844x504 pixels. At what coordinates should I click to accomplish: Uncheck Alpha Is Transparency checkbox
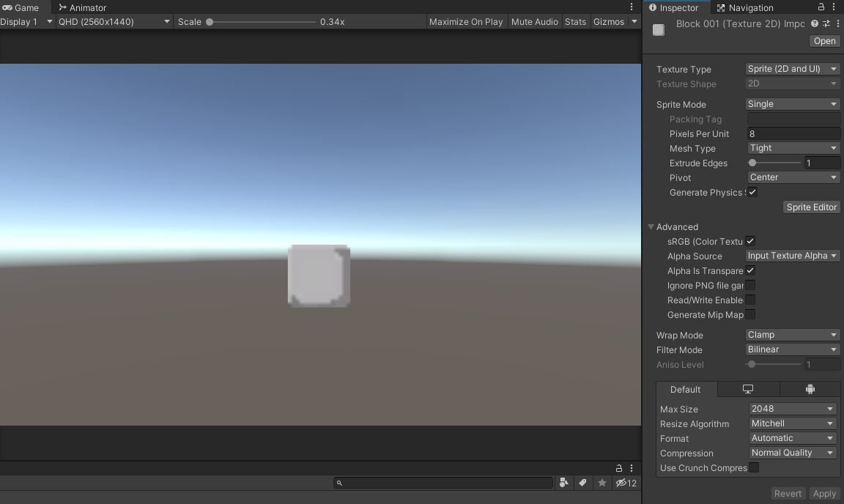tap(750, 270)
